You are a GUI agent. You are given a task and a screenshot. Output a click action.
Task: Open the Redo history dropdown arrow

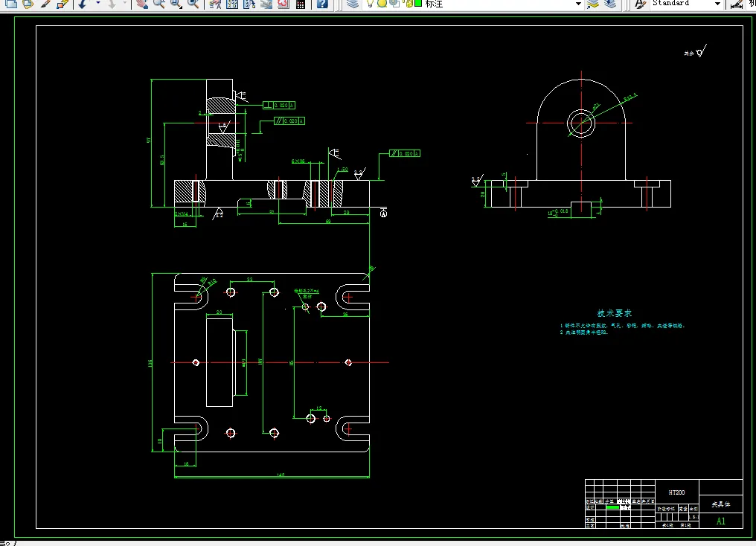[124, 4]
